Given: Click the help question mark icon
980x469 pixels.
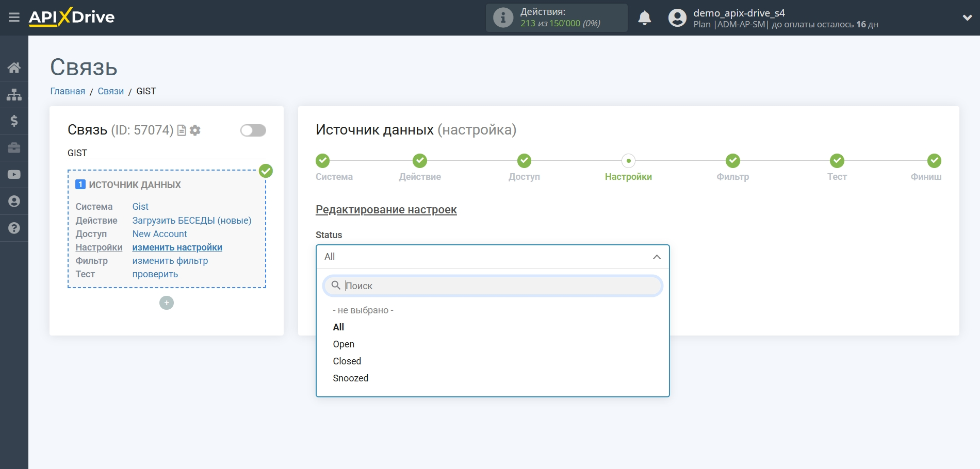Looking at the screenshot, I should click(14, 228).
